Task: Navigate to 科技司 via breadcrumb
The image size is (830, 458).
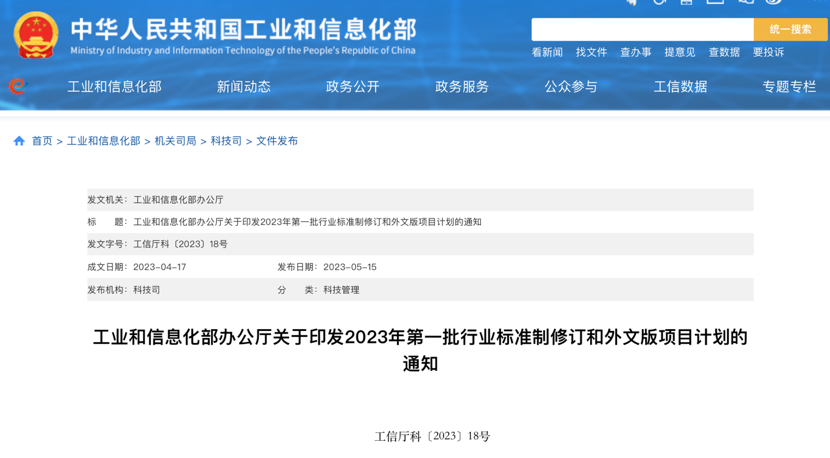Action: tap(226, 141)
